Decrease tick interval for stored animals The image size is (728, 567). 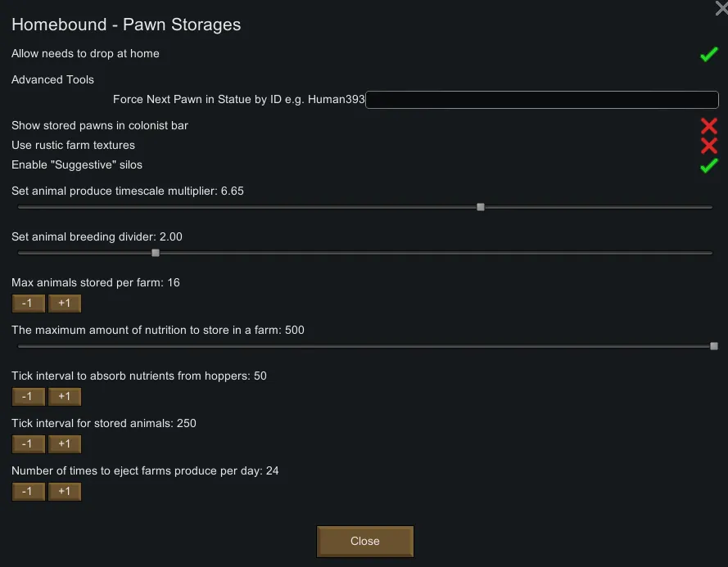point(28,444)
